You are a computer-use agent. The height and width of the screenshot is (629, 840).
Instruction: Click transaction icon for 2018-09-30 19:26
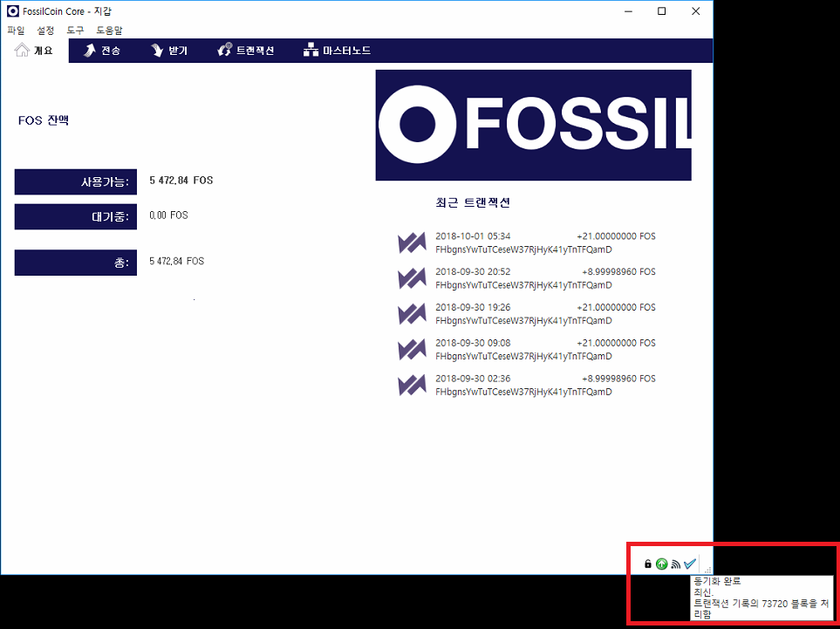[x=412, y=314]
